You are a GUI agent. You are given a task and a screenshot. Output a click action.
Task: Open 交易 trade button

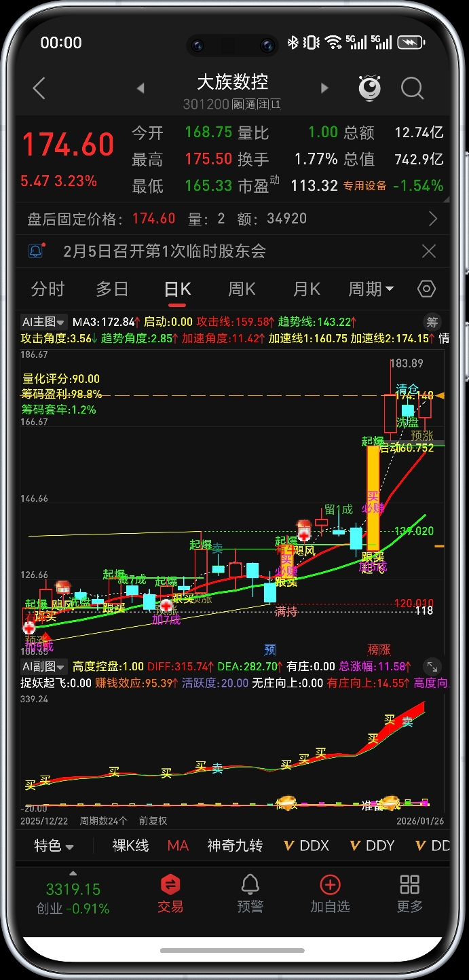(x=170, y=893)
